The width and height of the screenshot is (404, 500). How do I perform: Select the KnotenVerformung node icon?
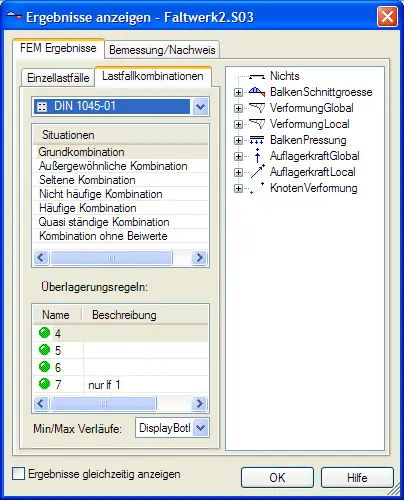point(257,188)
